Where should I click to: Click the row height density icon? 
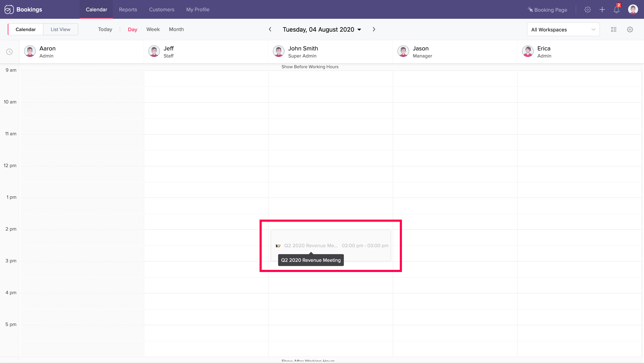(x=614, y=30)
